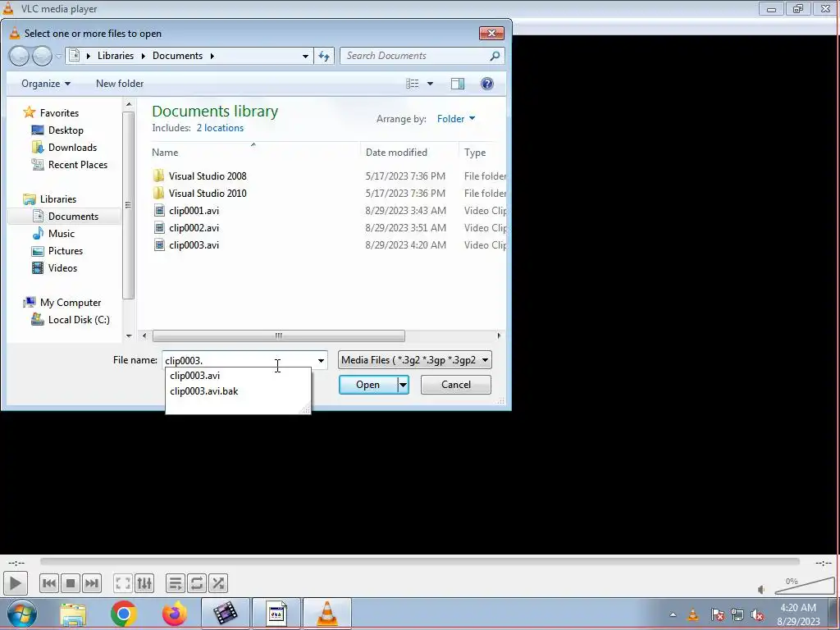Image resolution: width=840 pixels, height=630 pixels.
Task: Toggle random shuffle mode
Action: click(218, 583)
